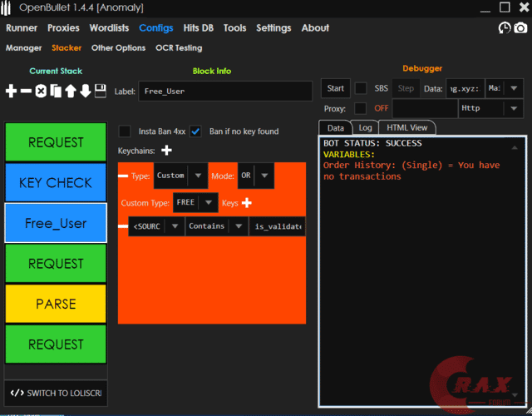This screenshot has width=532, height=416.
Task: Open the Wordlists menu
Action: click(109, 27)
